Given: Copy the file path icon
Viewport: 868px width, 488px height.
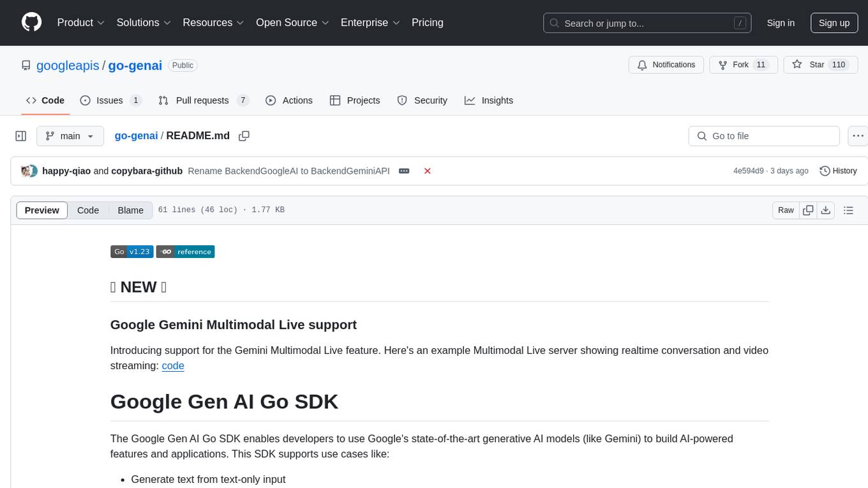Looking at the screenshot, I should [x=244, y=135].
